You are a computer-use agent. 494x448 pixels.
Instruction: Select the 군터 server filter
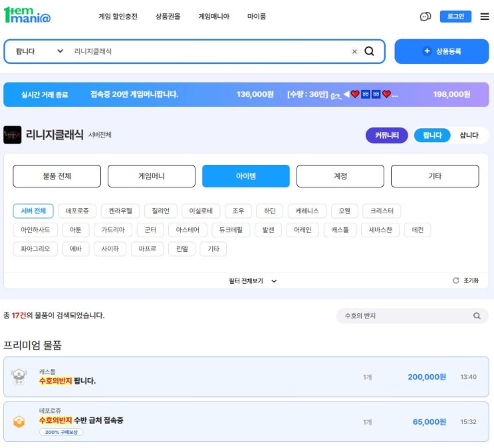pyautogui.click(x=150, y=230)
